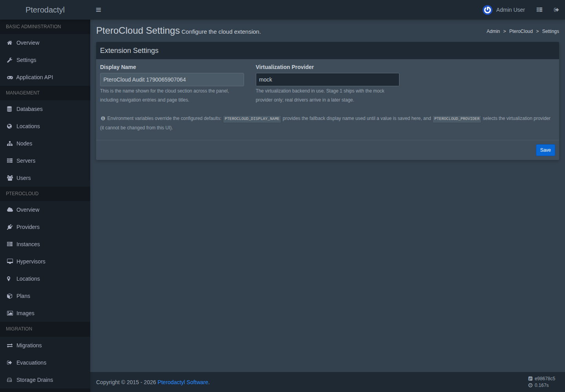Viewport: 565px width, 392px height.
Task: Click the PTEROCLOUD_DISPLAY_NAME code label
Action: pos(252,118)
